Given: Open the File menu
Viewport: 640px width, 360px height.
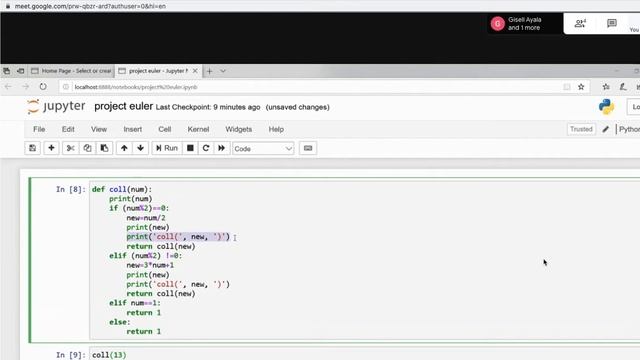Looking at the screenshot, I should (39, 129).
